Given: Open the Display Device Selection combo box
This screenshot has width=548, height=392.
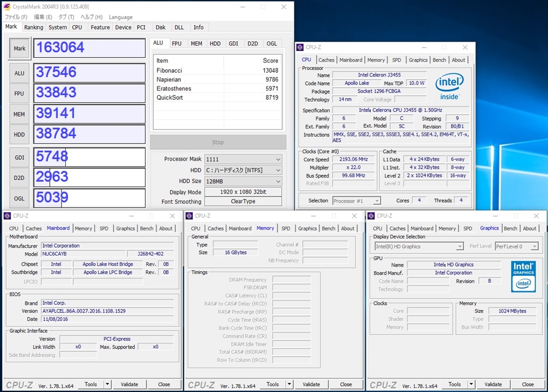Looking at the screenshot, I should coord(418,247).
